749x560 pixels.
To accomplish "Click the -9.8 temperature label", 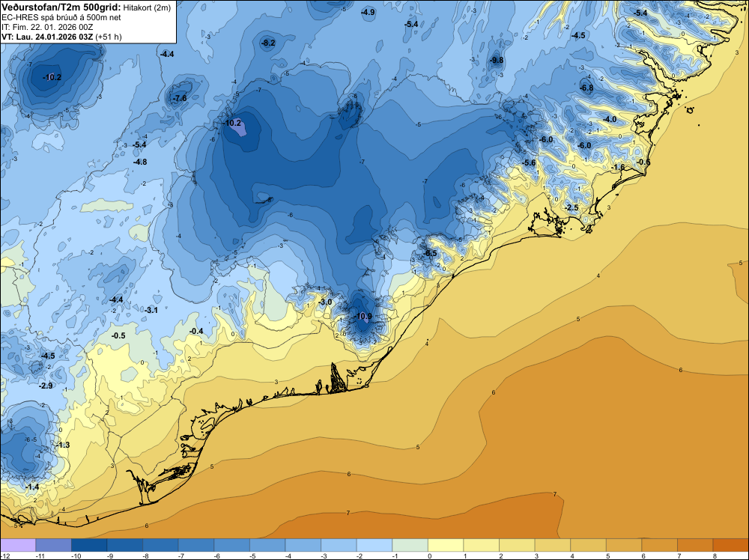I will tap(497, 60).
